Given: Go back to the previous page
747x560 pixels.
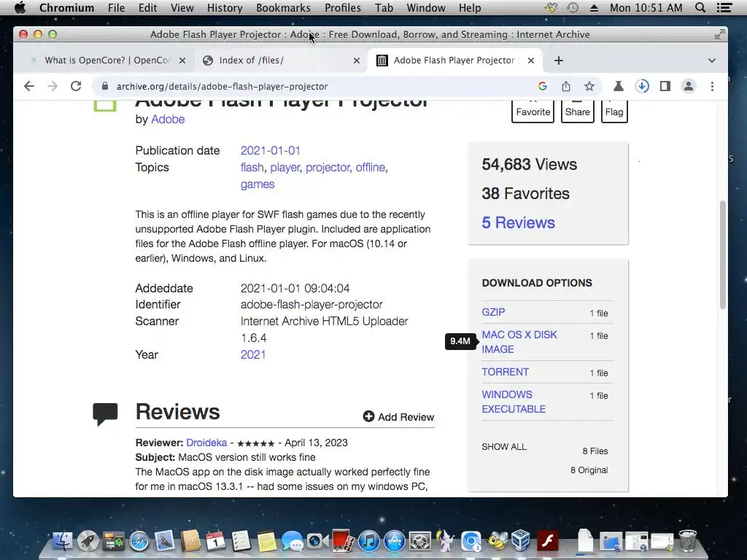Looking at the screenshot, I should pos(29,86).
